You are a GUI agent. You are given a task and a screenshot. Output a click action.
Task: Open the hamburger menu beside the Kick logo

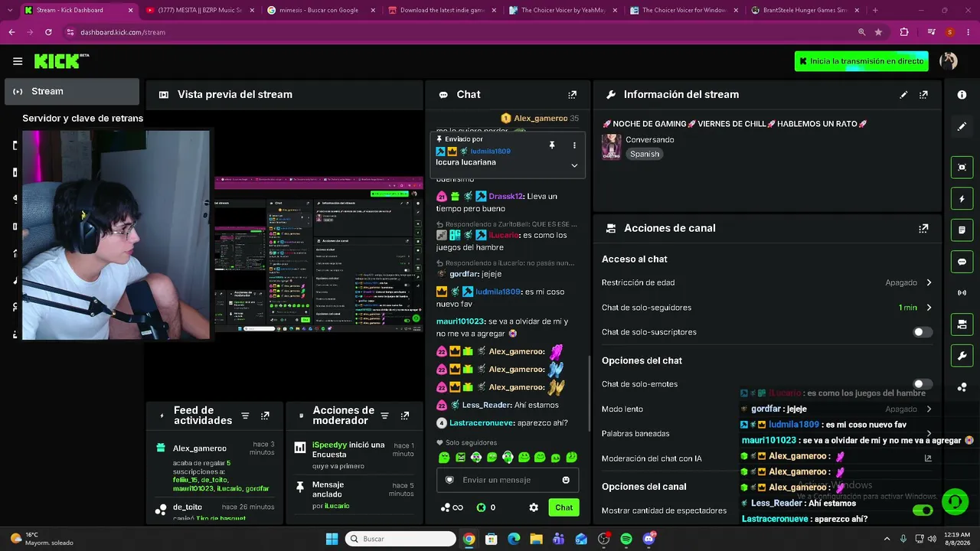pos(18,61)
